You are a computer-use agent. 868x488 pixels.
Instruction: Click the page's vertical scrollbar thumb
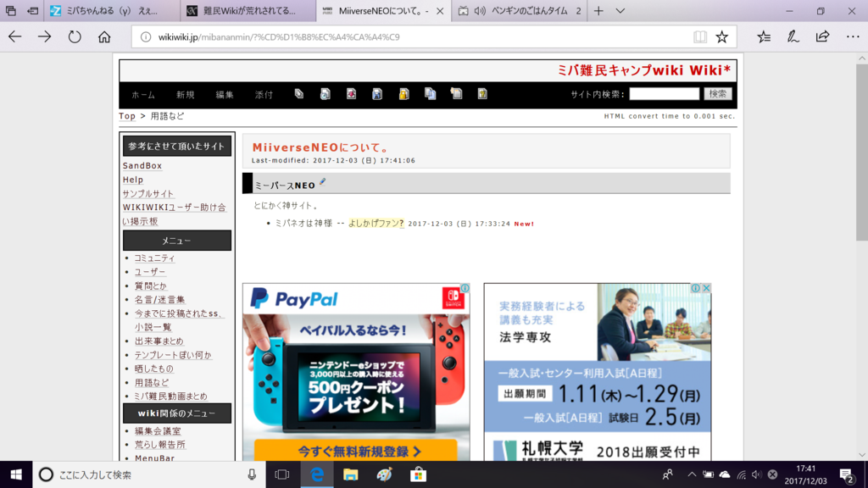tap(862, 152)
